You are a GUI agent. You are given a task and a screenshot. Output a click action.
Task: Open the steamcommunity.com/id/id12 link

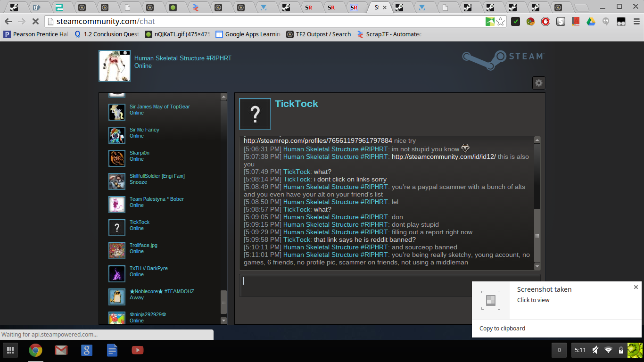pyautogui.click(x=443, y=156)
